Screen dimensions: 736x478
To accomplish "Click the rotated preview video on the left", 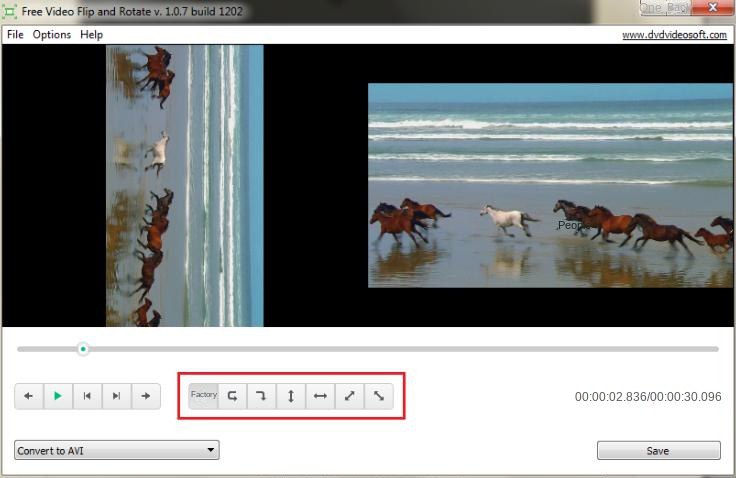I will click(185, 185).
